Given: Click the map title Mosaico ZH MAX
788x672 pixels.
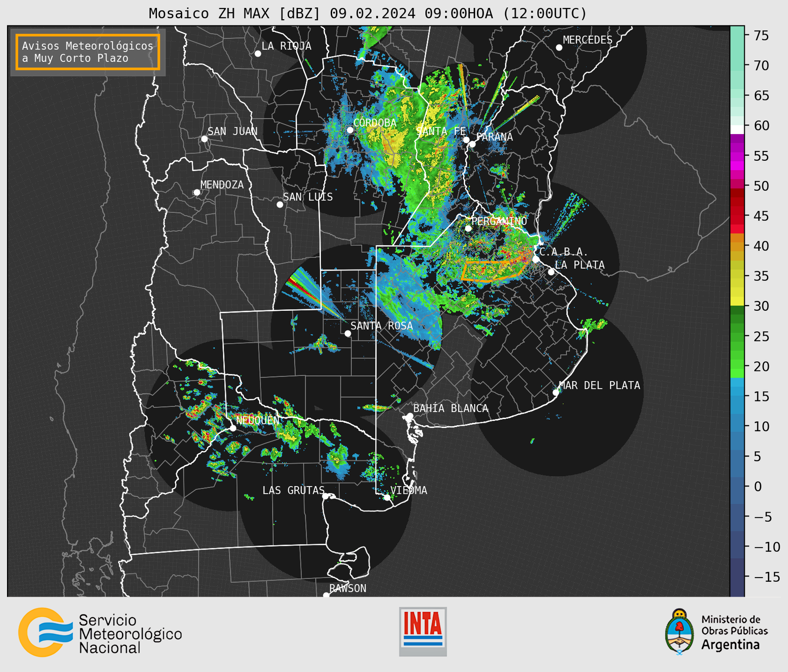Looking at the screenshot, I should [368, 13].
